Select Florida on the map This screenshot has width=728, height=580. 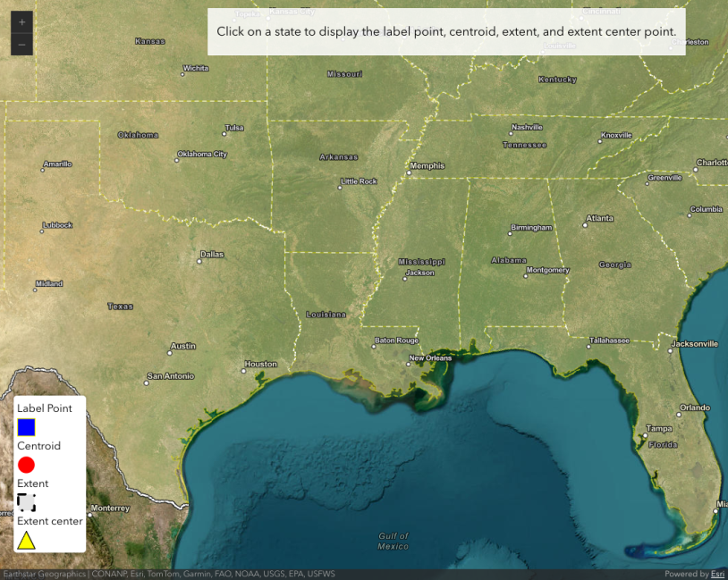click(x=663, y=444)
